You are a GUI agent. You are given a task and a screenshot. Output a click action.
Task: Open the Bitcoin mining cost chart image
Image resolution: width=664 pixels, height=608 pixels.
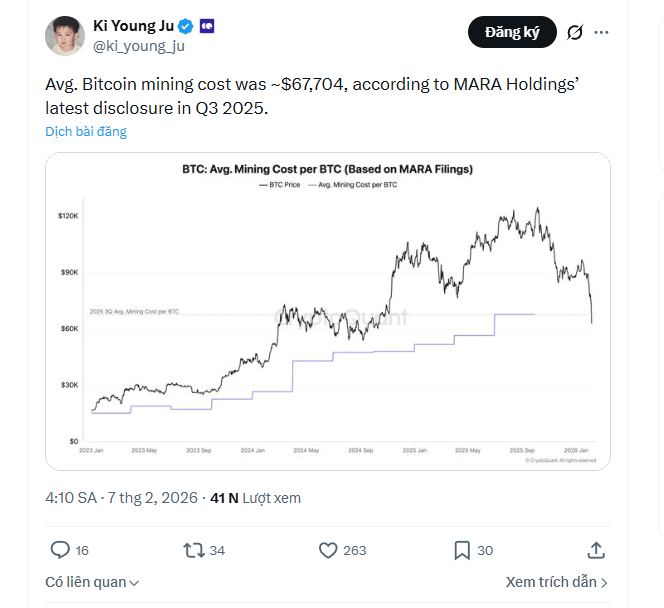pyautogui.click(x=328, y=310)
